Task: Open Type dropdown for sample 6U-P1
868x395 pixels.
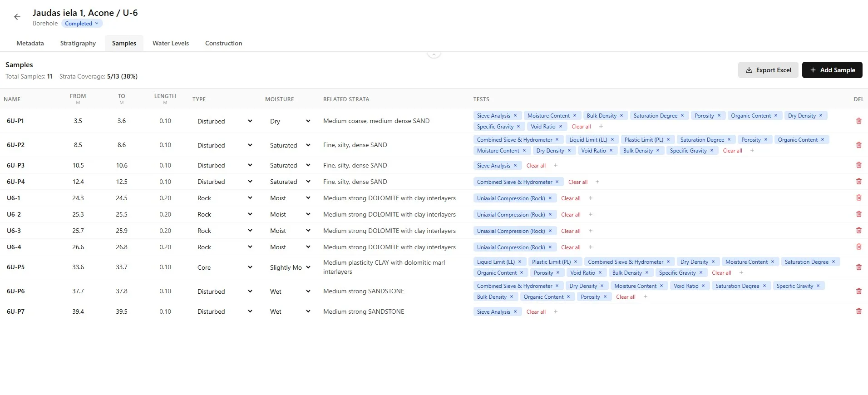Action: coord(224,121)
